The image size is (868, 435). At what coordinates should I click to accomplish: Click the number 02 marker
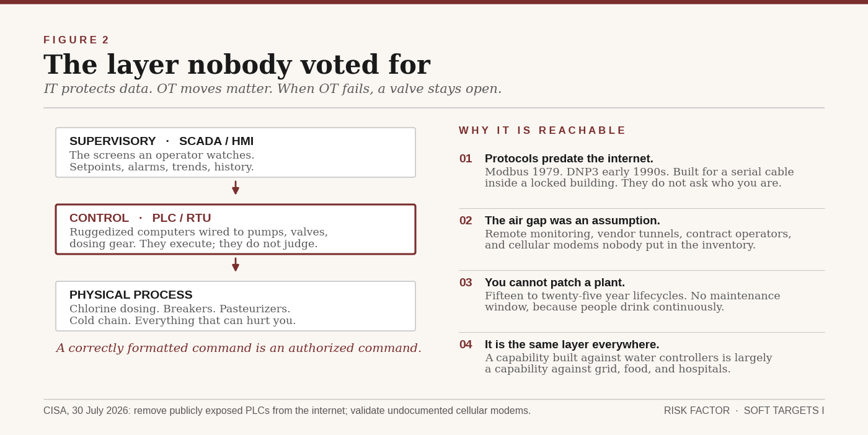pyautogui.click(x=466, y=221)
